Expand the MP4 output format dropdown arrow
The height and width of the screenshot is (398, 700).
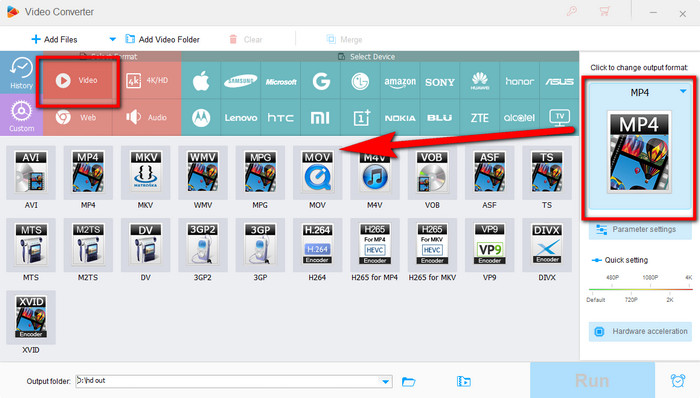[x=683, y=91]
